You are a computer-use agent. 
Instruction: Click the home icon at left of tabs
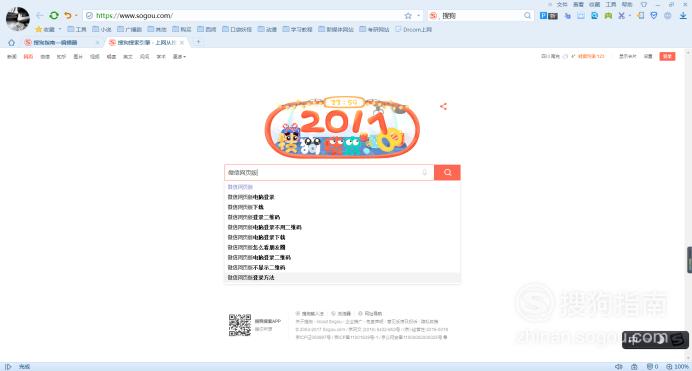pyautogui.click(x=11, y=43)
